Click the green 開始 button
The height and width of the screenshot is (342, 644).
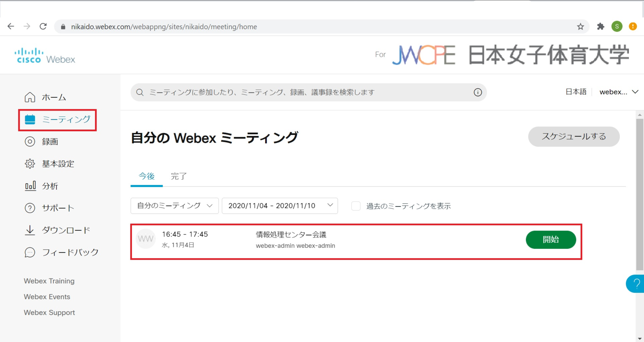pyautogui.click(x=551, y=240)
